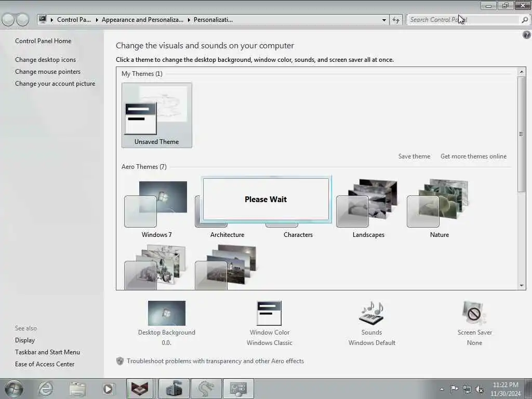Screen dimensions: 532x399
Task: Click the network tray icon
Action: coord(467,389)
